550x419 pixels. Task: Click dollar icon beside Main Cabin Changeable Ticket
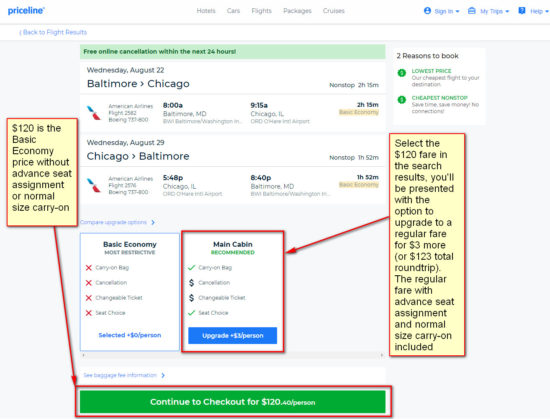192,298
